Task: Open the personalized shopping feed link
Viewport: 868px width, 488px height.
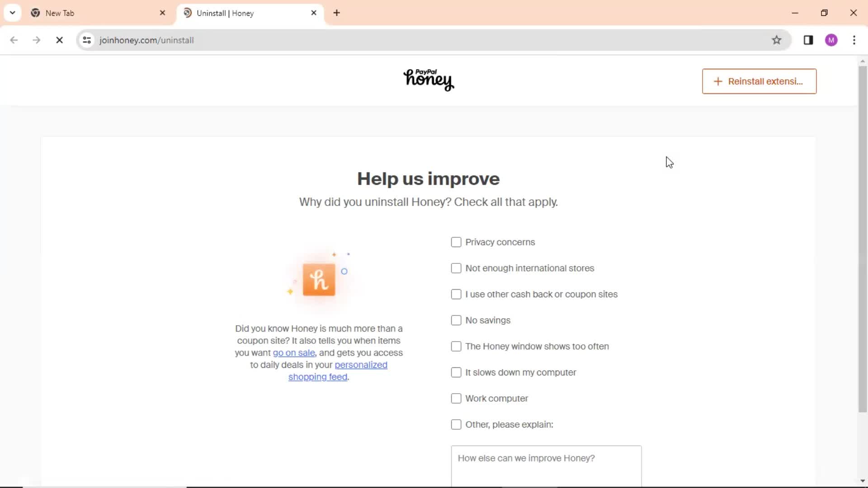Action: click(338, 371)
